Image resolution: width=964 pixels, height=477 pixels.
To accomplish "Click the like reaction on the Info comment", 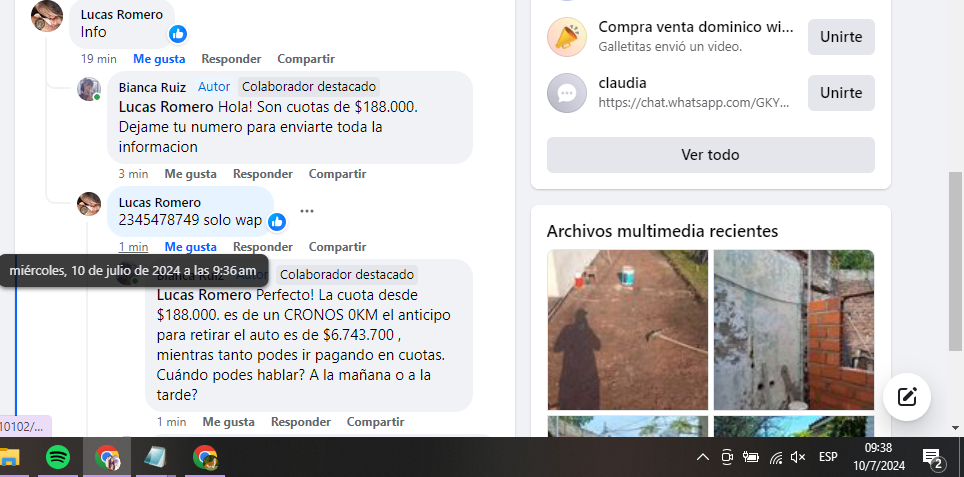I will (178, 34).
